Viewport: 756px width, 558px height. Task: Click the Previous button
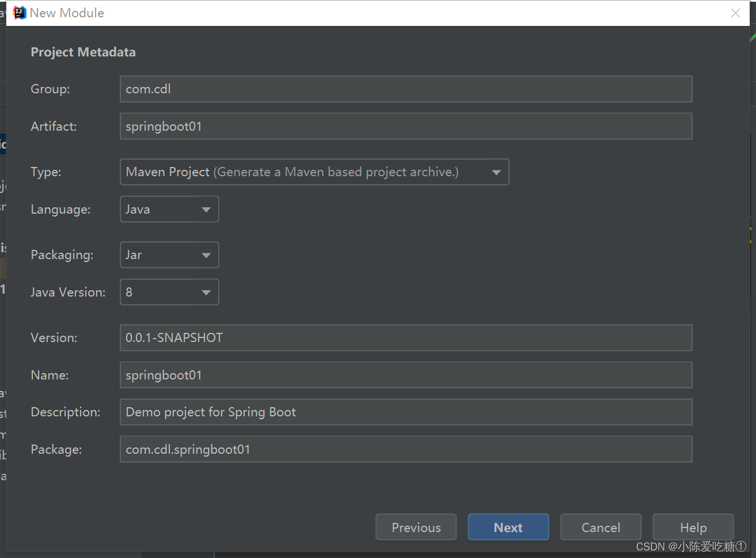point(416,527)
